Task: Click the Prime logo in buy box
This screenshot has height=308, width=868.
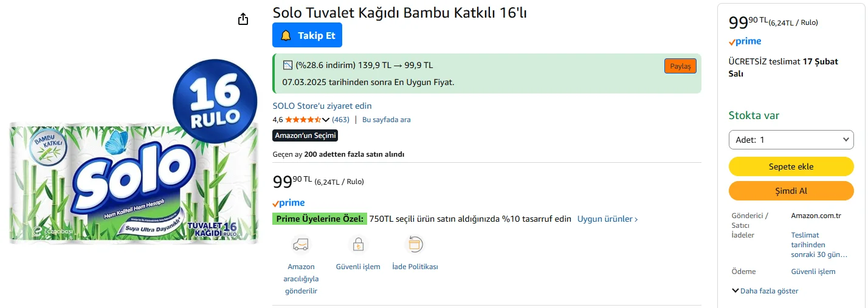Action: [745, 41]
